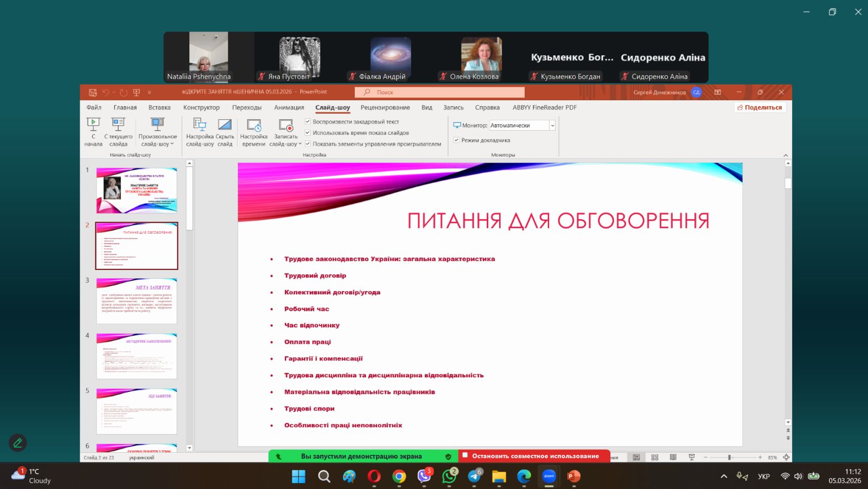The width and height of the screenshot is (868, 489).
Task: Click Скрыть слайд icon
Action: pos(225,125)
